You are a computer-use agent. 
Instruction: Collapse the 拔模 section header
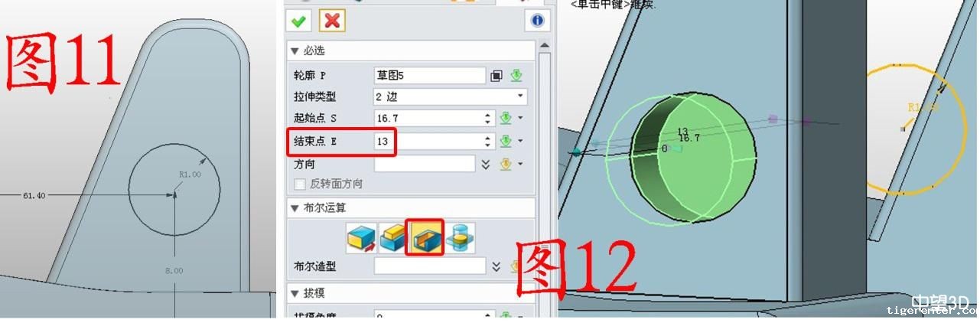pyautogui.click(x=294, y=293)
